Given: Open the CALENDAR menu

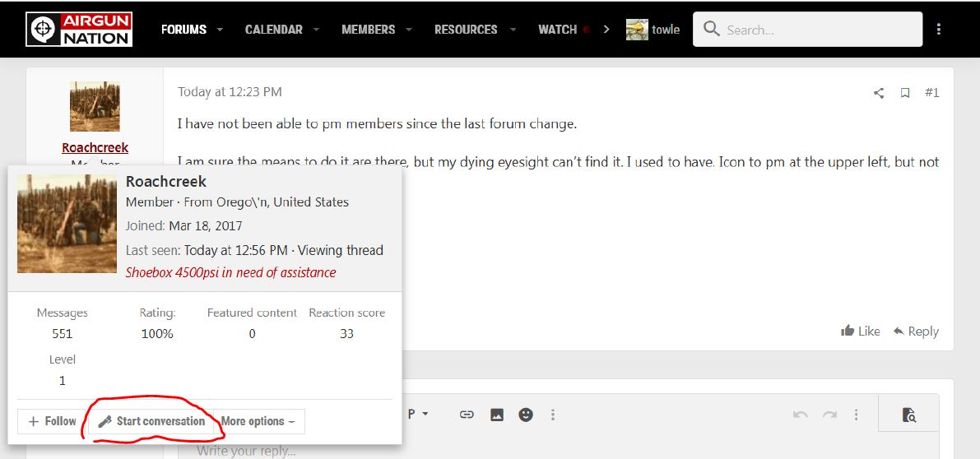Looking at the screenshot, I should pos(274,30).
